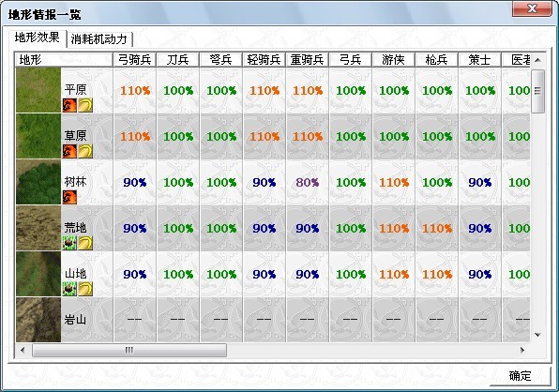559x392 pixels.
Task: Click the yellow bow icon under 平原
Action: click(x=85, y=105)
